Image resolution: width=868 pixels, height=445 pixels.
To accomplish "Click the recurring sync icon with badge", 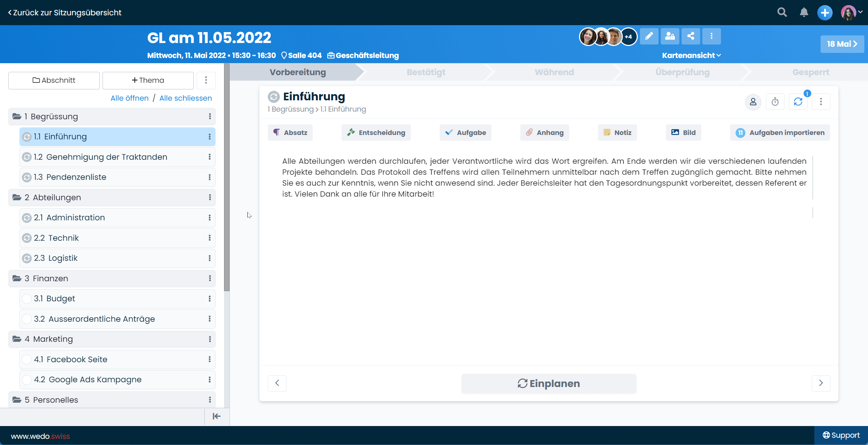I will click(x=798, y=102).
